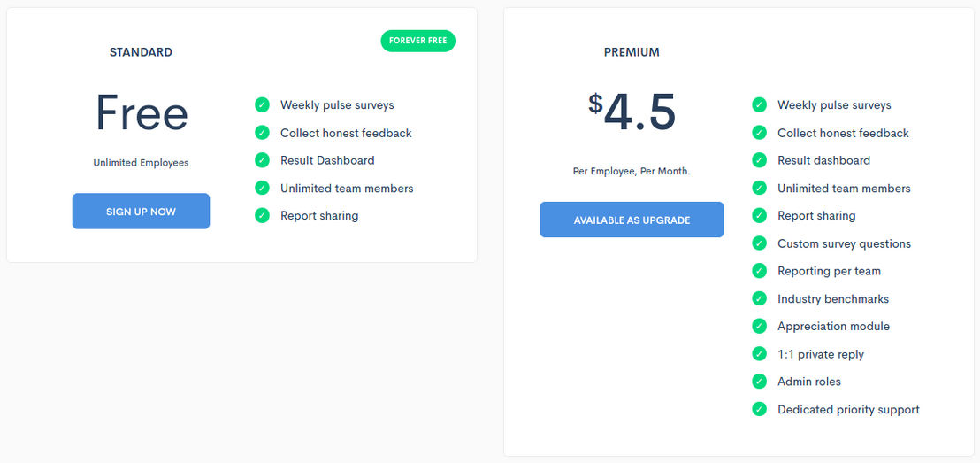Image resolution: width=980 pixels, height=463 pixels.
Task: Click Standard's Unlimited team members check icon
Action: point(262,188)
